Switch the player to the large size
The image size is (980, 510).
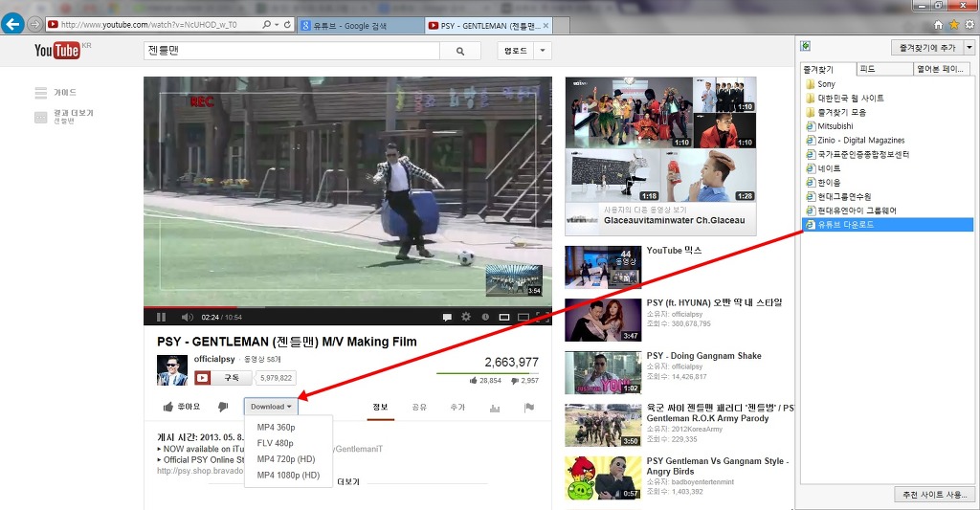(523, 317)
